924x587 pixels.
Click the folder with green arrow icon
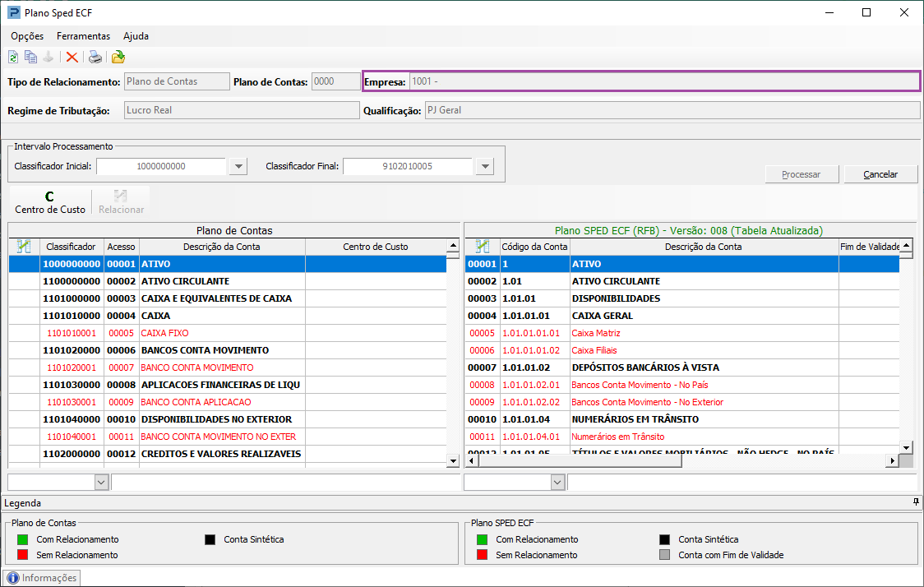click(118, 58)
